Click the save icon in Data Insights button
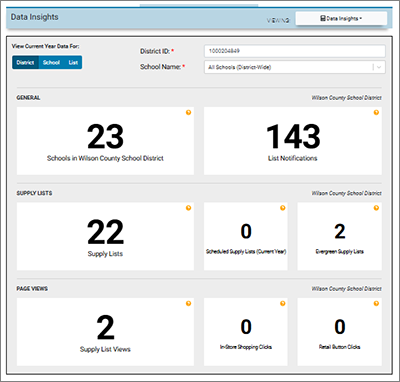The width and height of the screenshot is (400, 382). click(323, 18)
